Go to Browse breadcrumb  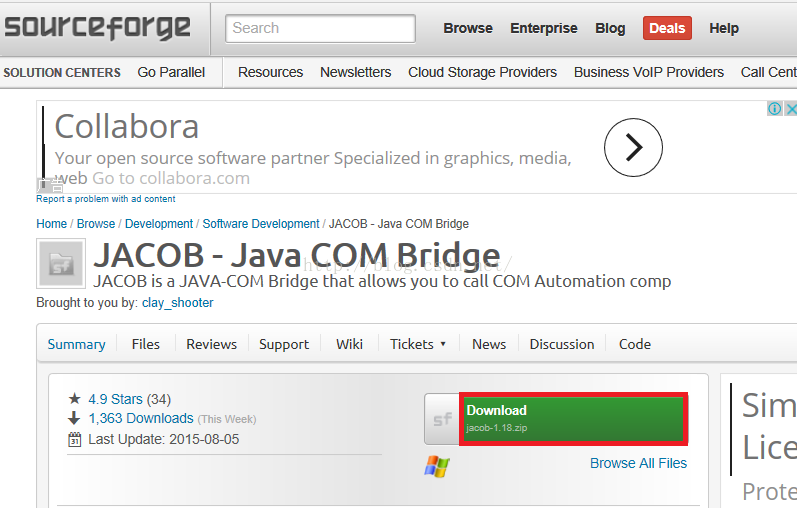coord(96,224)
